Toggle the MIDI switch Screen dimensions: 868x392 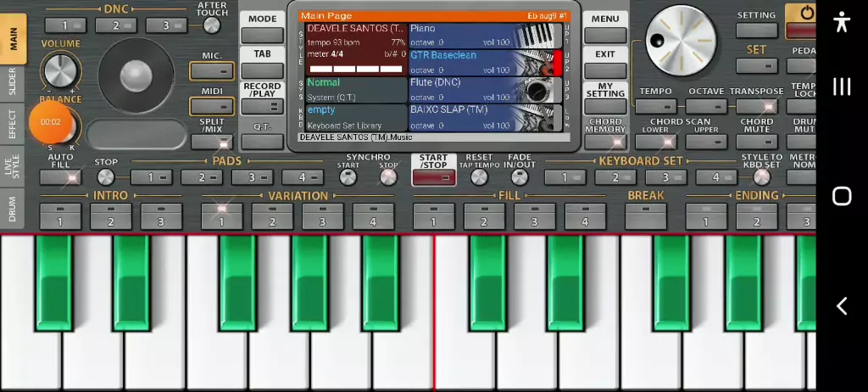(211, 106)
